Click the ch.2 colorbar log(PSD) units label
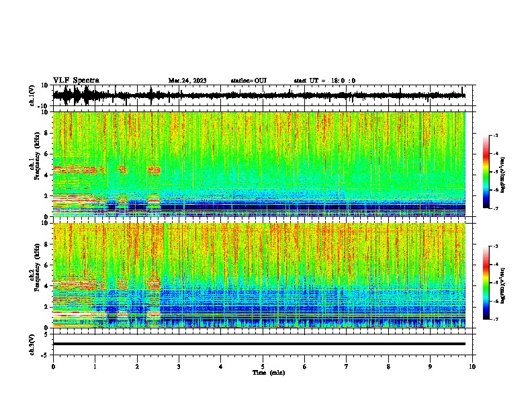Screen dimensions: 532x411 (502, 285)
